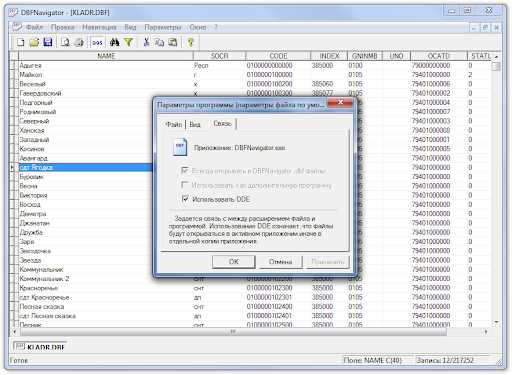Click the GNINMB column header
Image resolution: width=512 pixels, height=375 pixels.
pyautogui.click(x=365, y=56)
